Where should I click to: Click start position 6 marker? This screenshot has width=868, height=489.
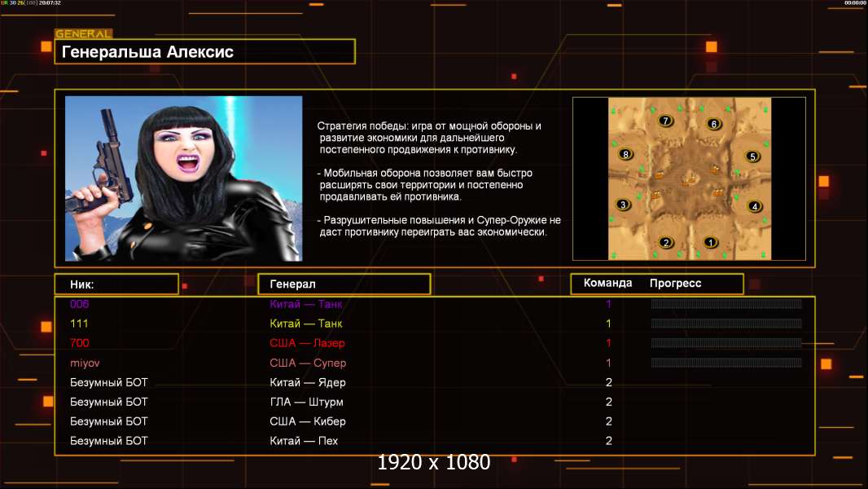714,124
